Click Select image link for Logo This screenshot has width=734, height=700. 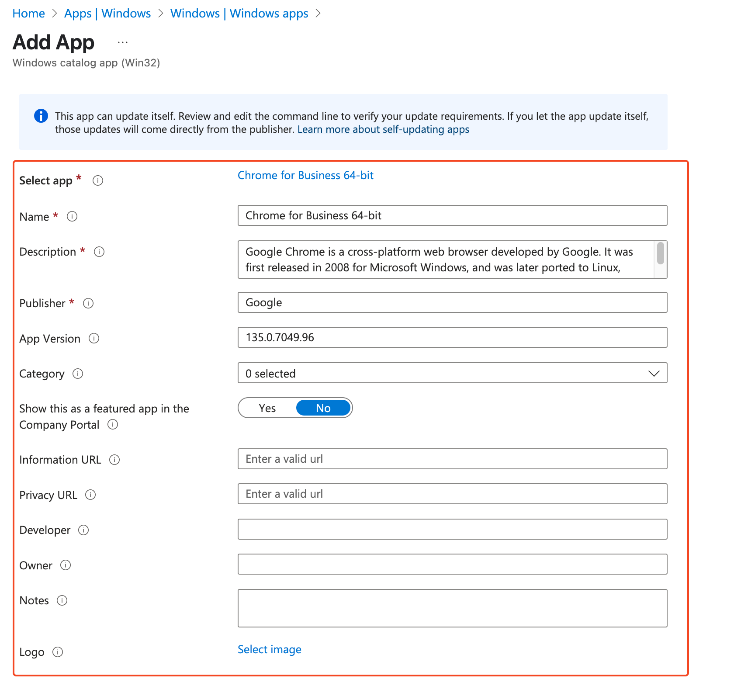coord(270,649)
